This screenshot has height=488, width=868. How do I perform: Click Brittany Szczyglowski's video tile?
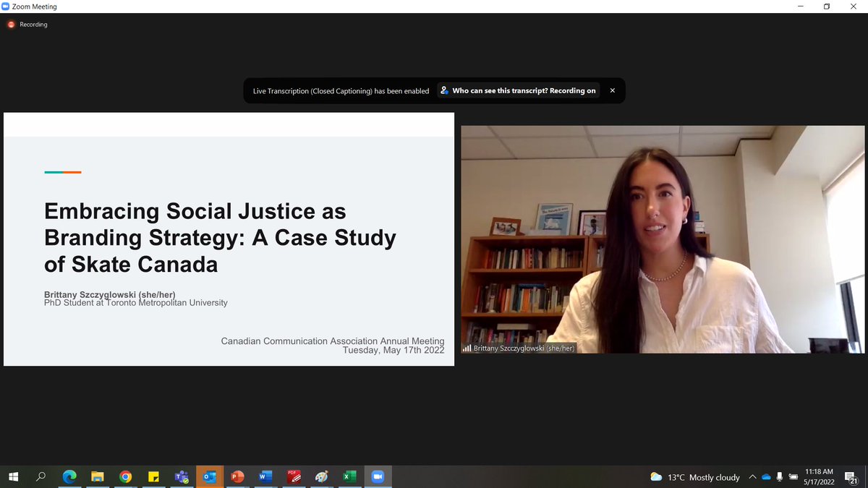pos(663,239)
